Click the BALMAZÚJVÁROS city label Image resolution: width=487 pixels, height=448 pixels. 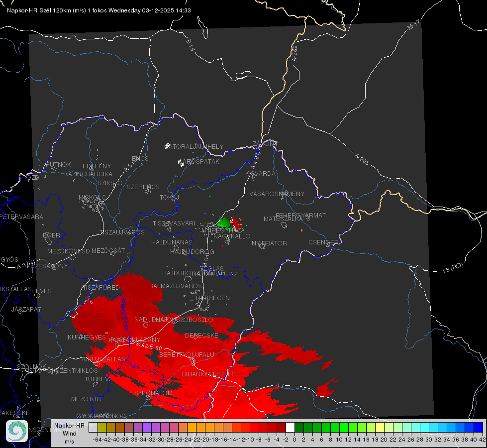pos(176,286)
